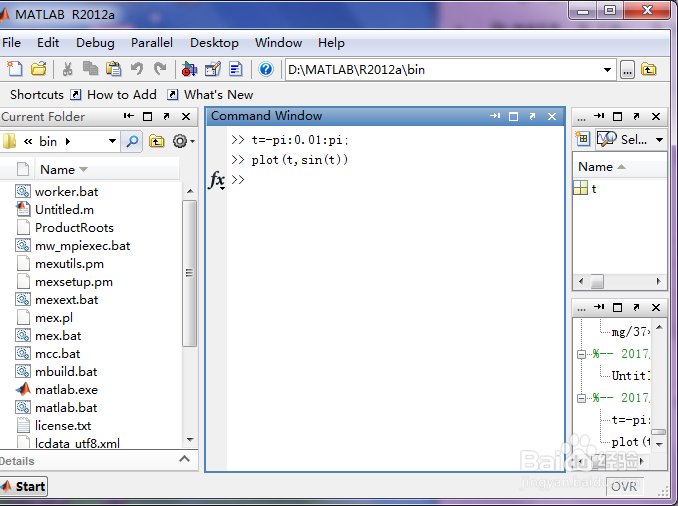
Task: Click the What's New shortcut
Action: (210, 95)
